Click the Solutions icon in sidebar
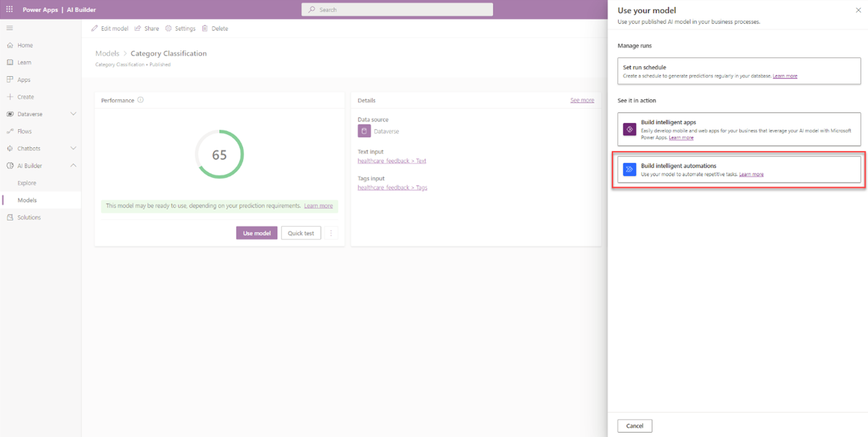 (10, 218)
